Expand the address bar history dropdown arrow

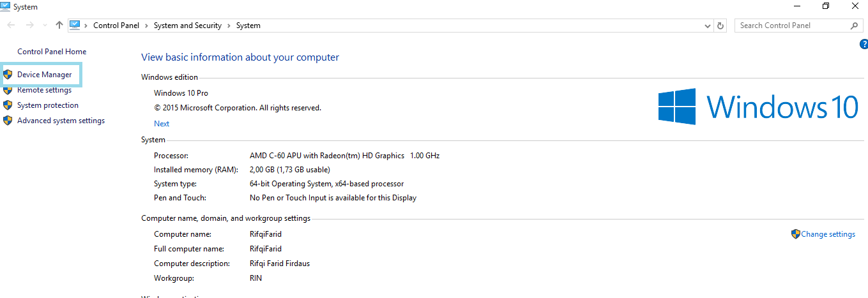point(707,26)
